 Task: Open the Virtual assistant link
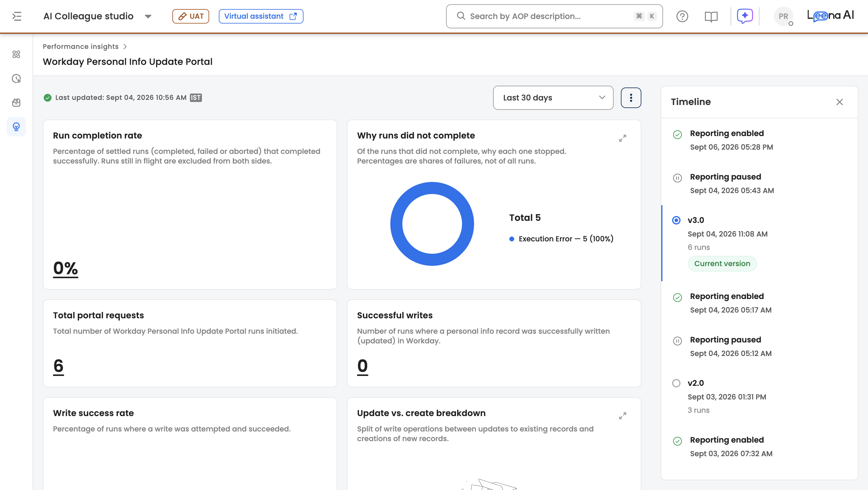coord(261,16)
